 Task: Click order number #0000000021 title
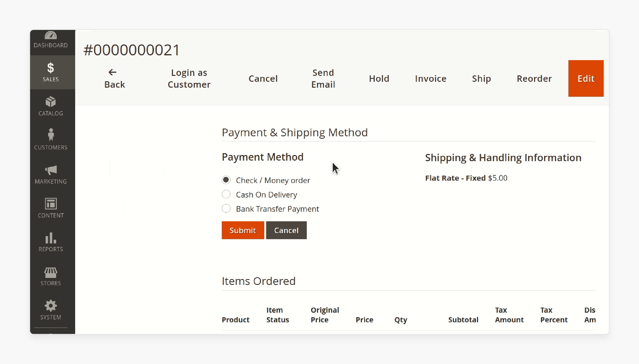coord(131,50)
